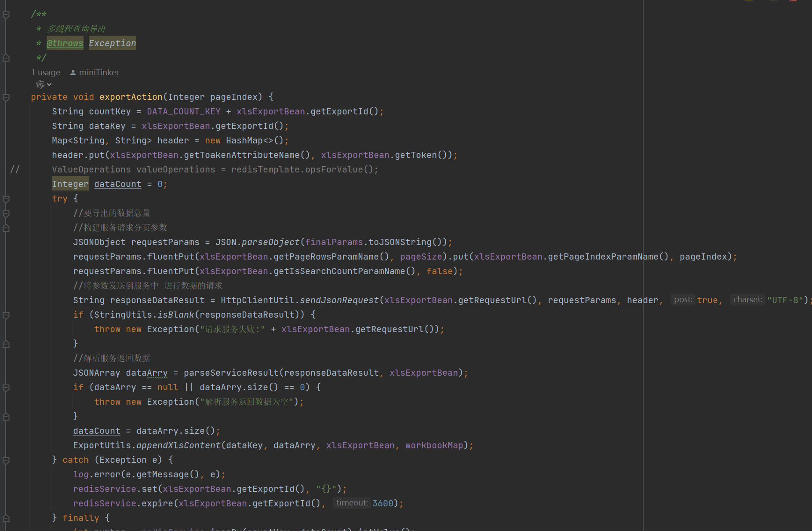Click the pageSize argument

(x=421, y=256)
